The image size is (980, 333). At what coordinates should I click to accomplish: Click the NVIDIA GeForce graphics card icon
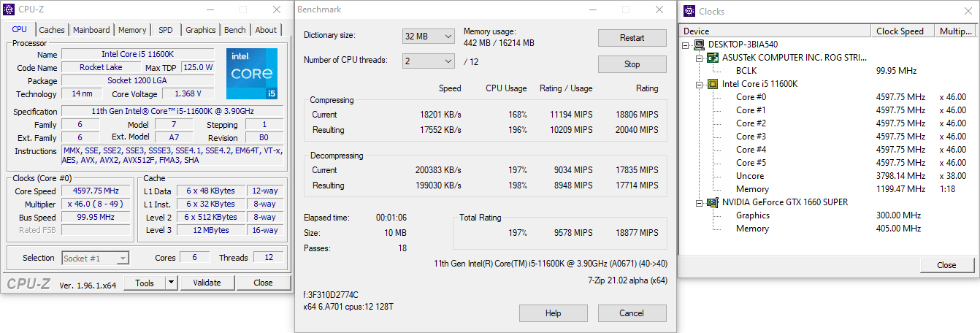[713, 202]
